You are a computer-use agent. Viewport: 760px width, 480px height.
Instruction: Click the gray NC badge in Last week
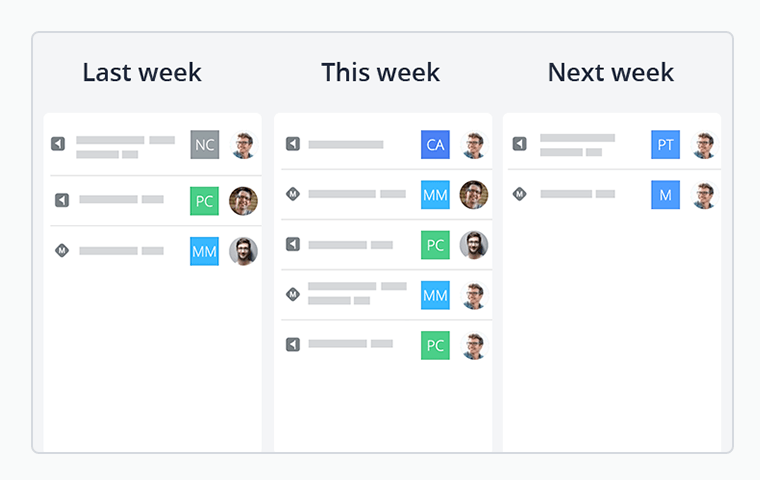pos(205,144)
